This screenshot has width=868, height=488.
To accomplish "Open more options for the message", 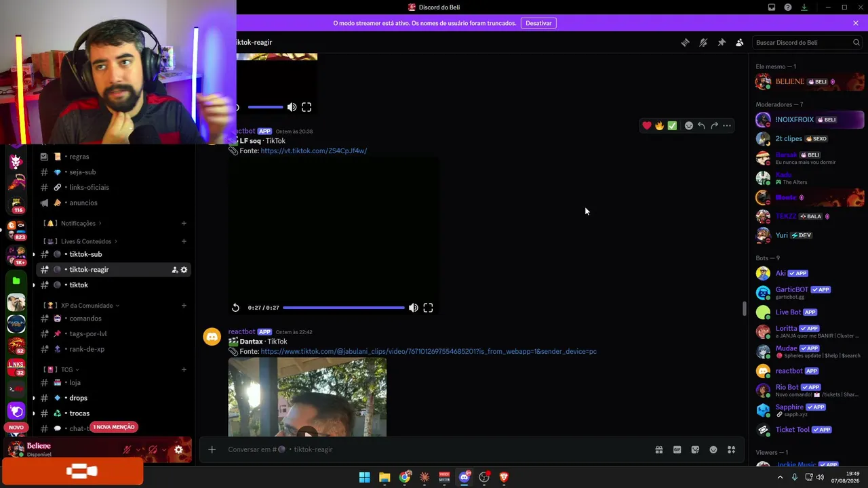I will 727,125.
